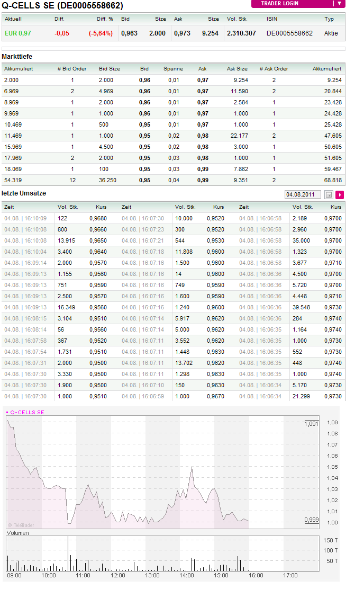Click the 17:00 time axis label
Screen dimensions: 364x598
coord(290,575)
